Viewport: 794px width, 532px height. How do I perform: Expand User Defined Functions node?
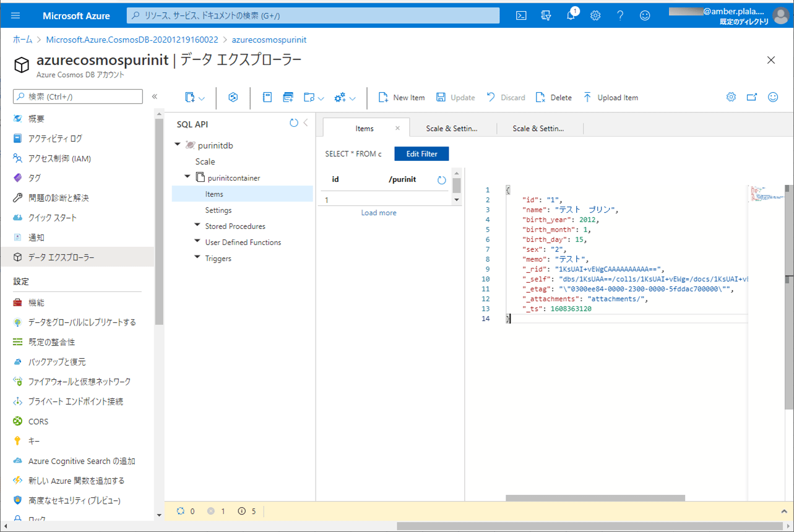(197, 241)
